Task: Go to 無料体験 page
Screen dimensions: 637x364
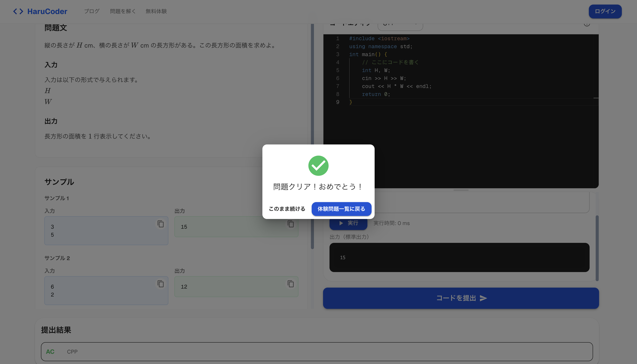Action: tap(156, 11)
